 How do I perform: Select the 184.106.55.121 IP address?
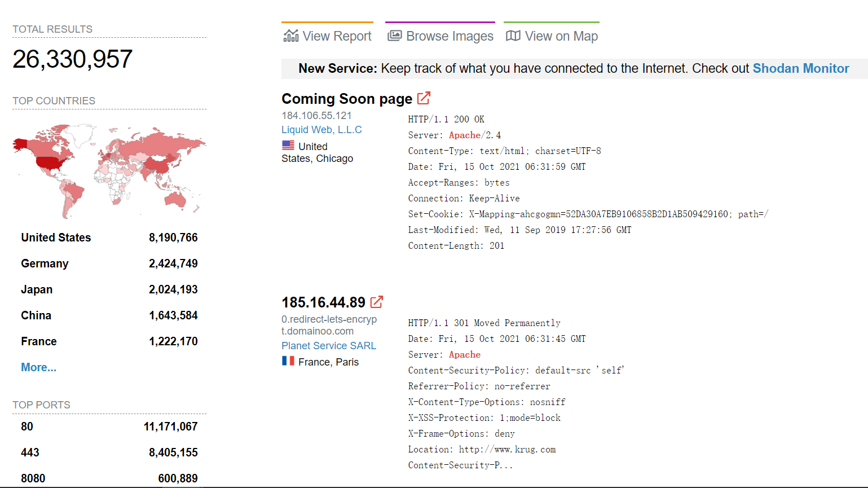point(316,115)
